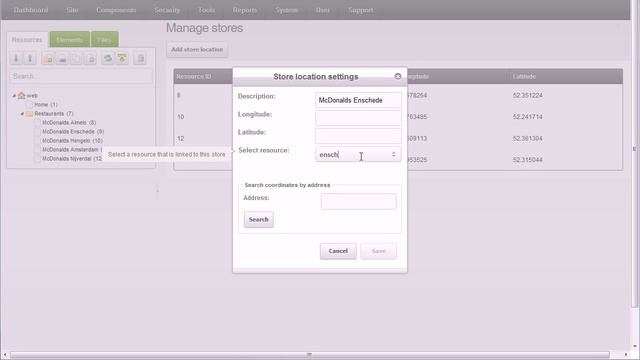This screenshot has height=360, width=640.
Task: Click the Save button
Action: (379, 251)
